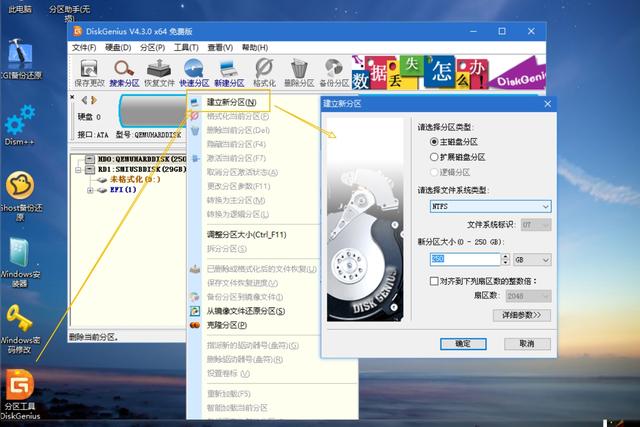
Task: Open the 硬盘(D) menu
Action: coord(118,48)
